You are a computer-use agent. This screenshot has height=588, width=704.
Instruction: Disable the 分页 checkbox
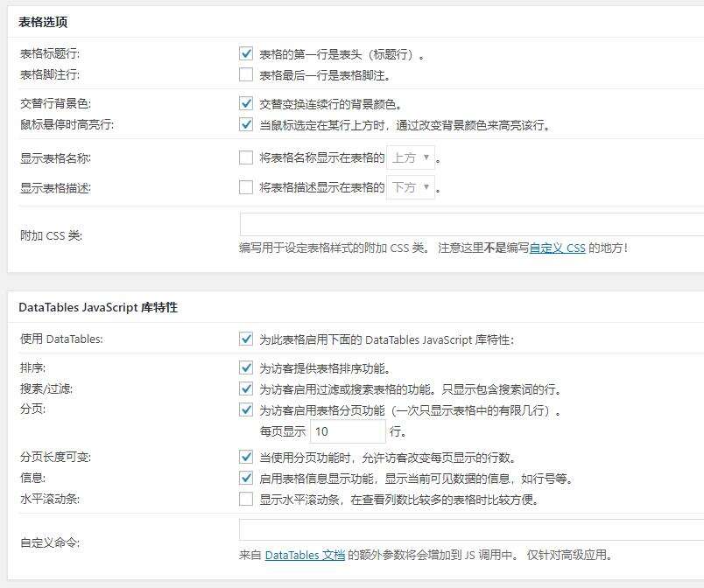pos(246,409)
